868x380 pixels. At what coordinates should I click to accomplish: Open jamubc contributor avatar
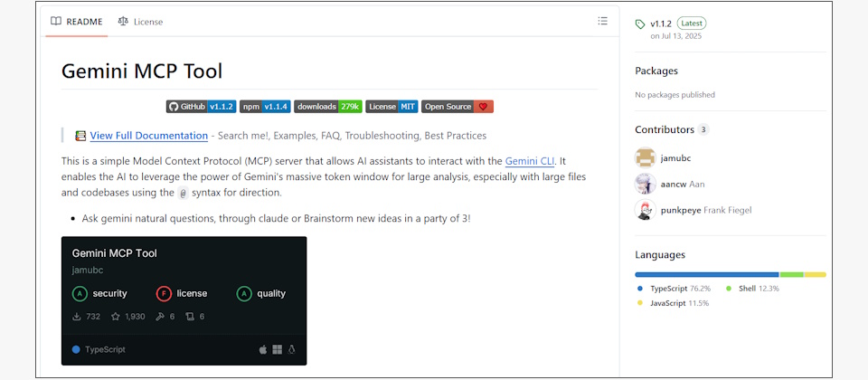point(645,157)
